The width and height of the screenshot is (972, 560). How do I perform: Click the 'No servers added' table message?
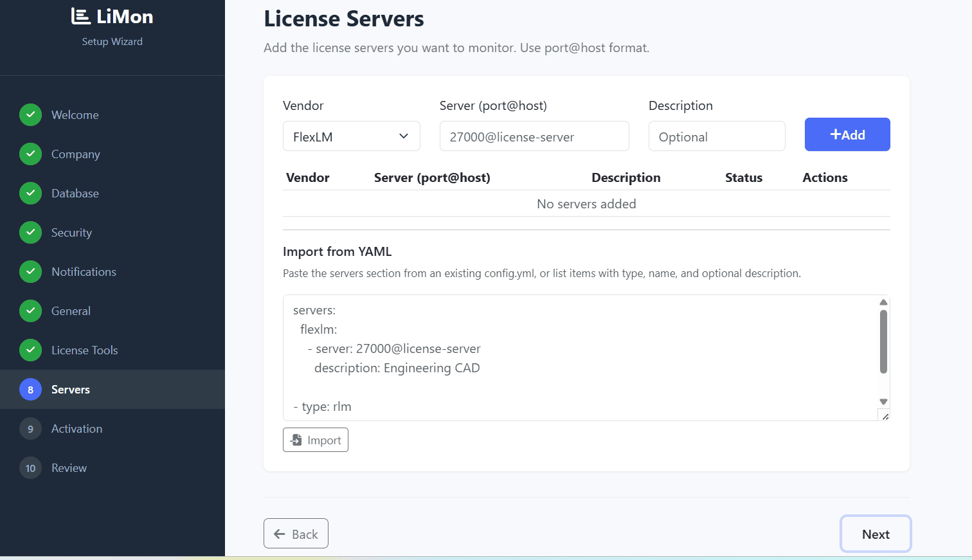click(586, 204)
